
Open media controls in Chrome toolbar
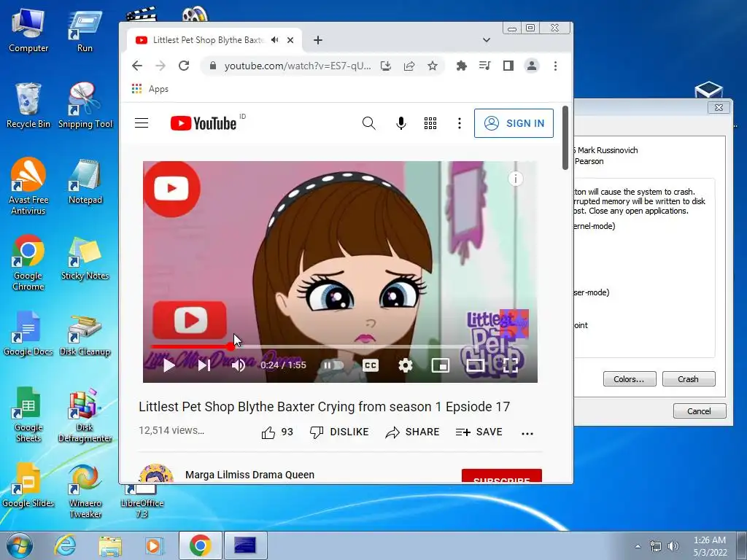pyautogui.click(x=484, y=66)
